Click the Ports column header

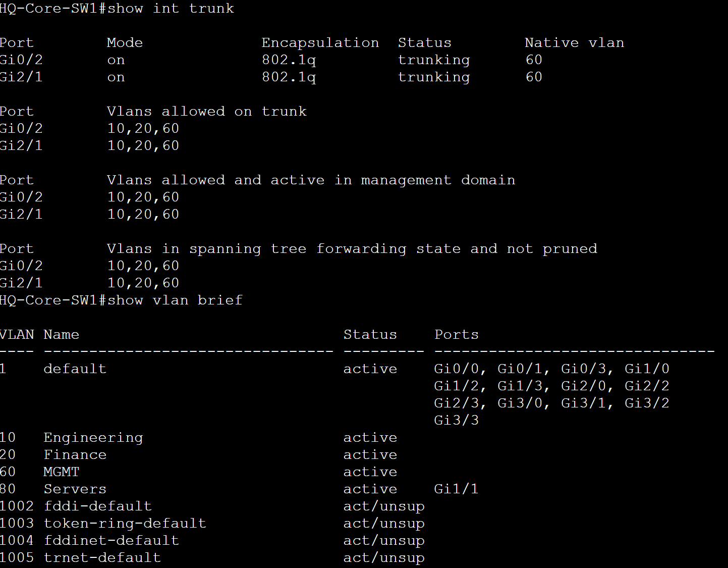tap(456, 335)
